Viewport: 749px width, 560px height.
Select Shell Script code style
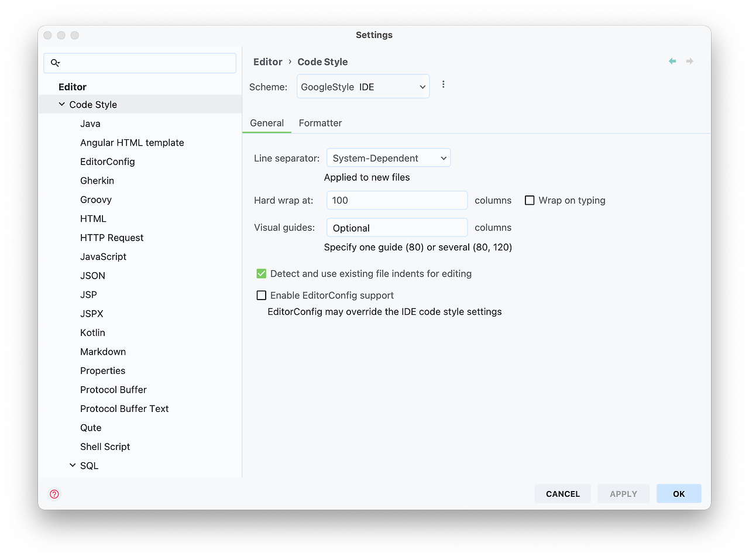coord(105,447)
